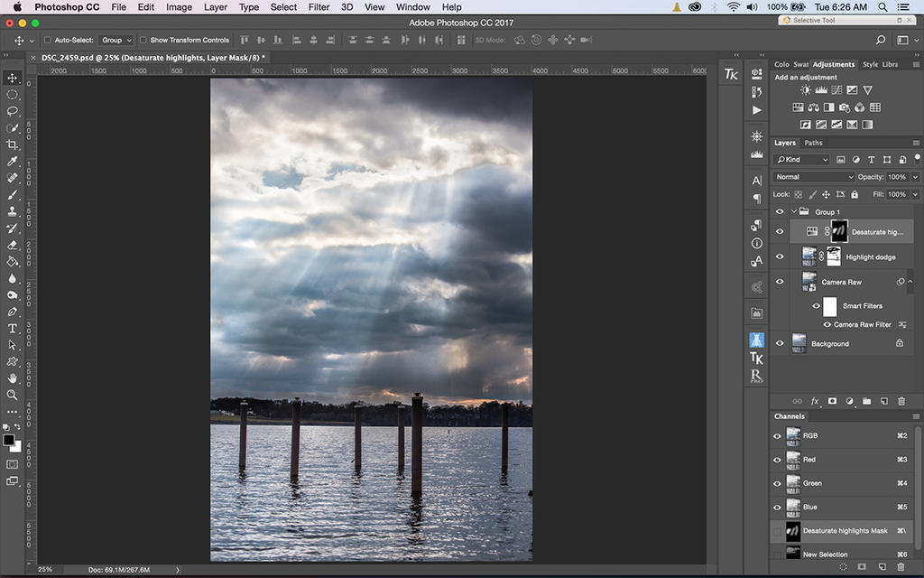Click the Desaturate highlights layer mask thumbnail
Image resolution: width=924 pixels, height=578 pixels.
(x=839, y=231)
